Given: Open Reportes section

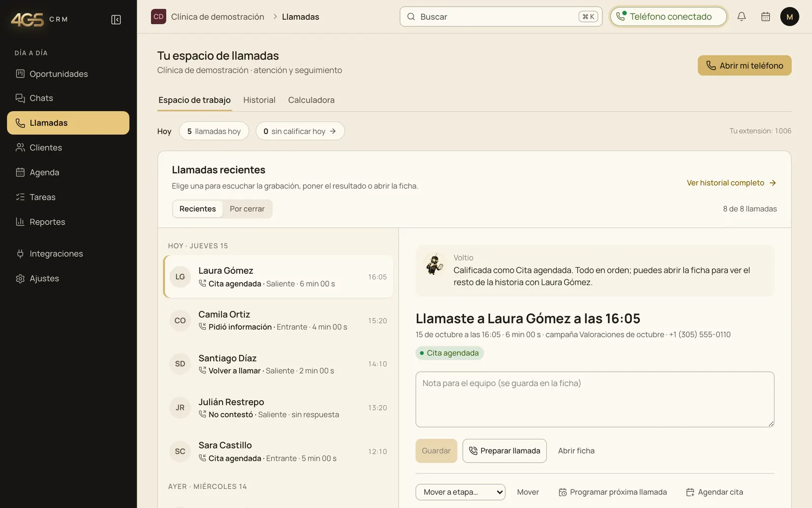Looking at the screenshot, I should [x=68, y=222].
